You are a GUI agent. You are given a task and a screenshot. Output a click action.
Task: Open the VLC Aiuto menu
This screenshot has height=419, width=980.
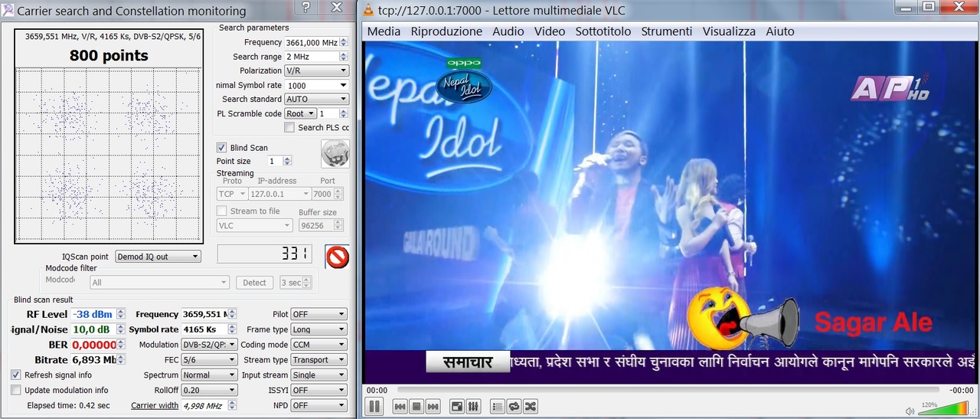(780, 31)
